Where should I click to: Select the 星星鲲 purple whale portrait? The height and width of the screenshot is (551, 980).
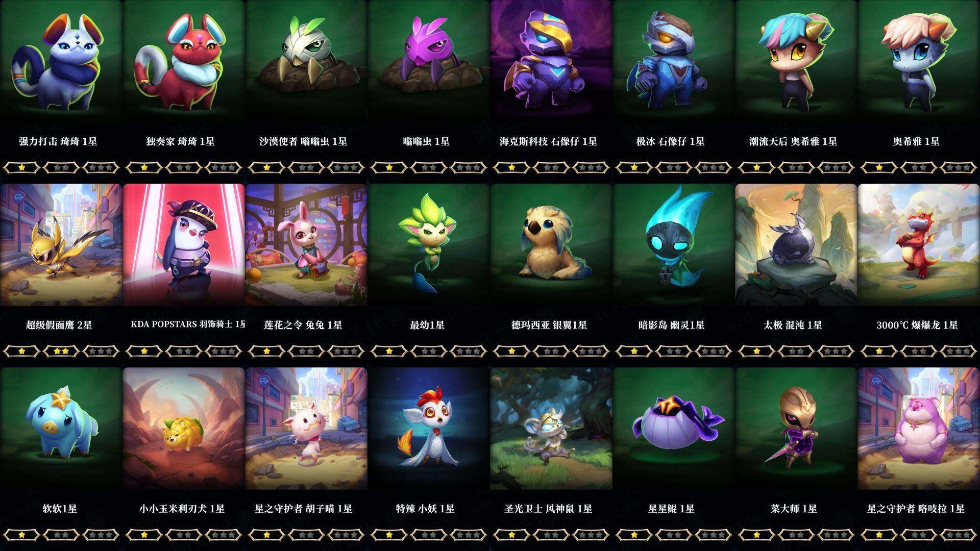[x=674, y=429]
